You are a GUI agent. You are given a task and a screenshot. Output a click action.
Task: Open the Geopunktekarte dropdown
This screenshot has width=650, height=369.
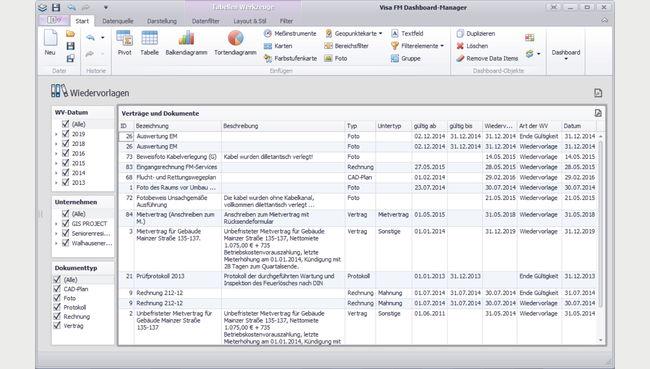pyautogui.click(x=381, y=34)
